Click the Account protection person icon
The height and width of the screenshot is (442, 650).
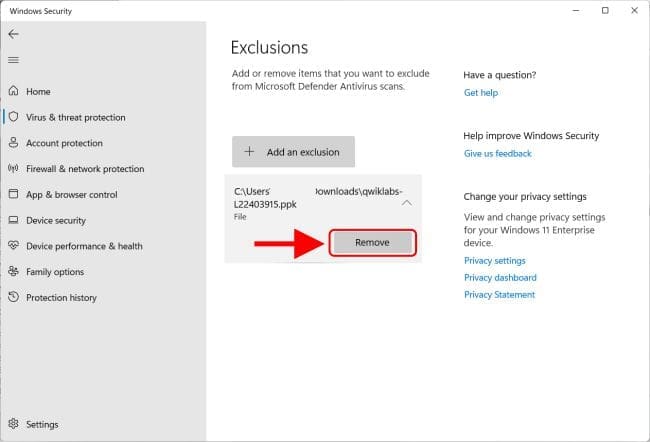tap(14, 143)
